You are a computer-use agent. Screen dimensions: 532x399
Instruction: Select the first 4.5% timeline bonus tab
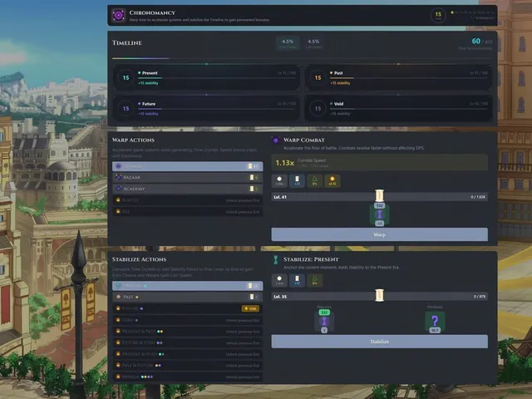[288, 43]
